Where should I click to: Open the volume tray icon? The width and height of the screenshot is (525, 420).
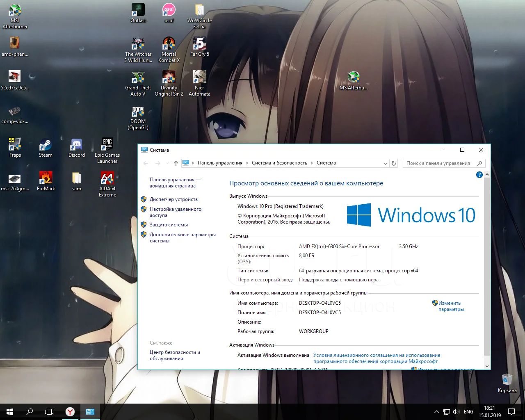click(456, 411)
